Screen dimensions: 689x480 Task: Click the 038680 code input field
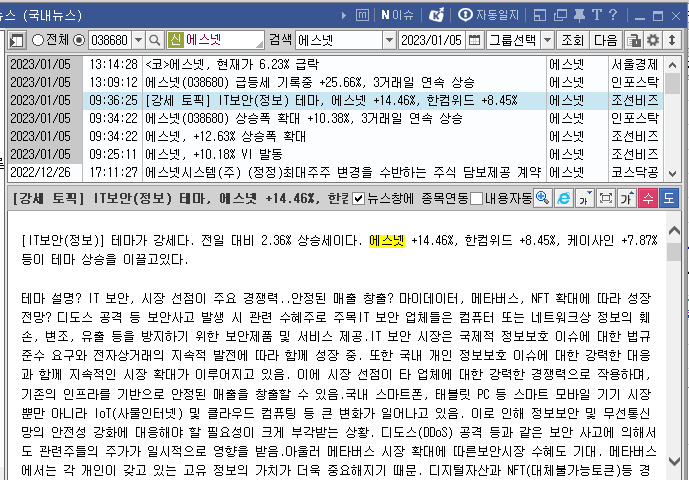(x=110, y=40)
